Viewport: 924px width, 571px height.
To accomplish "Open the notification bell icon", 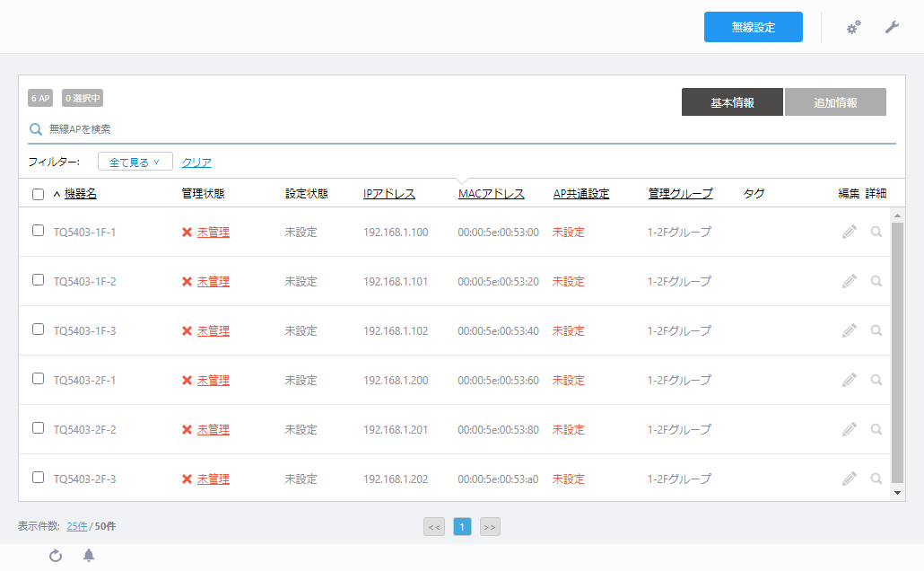I will pyautogui.click(x=89, y=555).
